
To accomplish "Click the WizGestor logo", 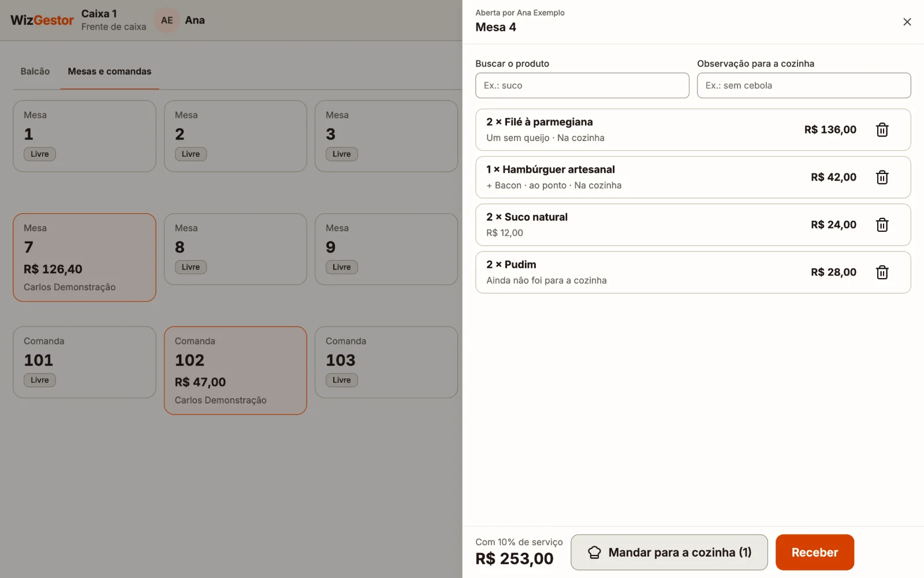I will click(x=42, y=20).
